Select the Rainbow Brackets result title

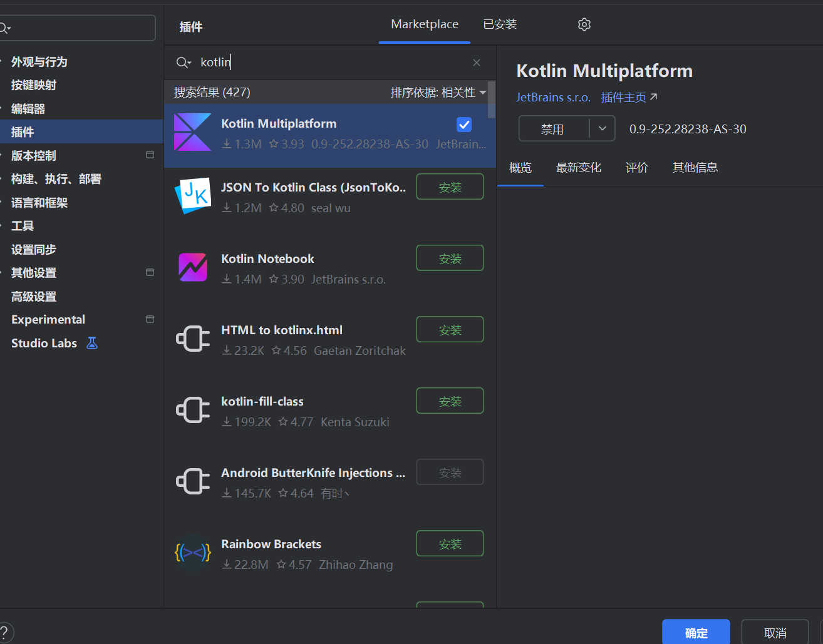click(x=271, y=544)
